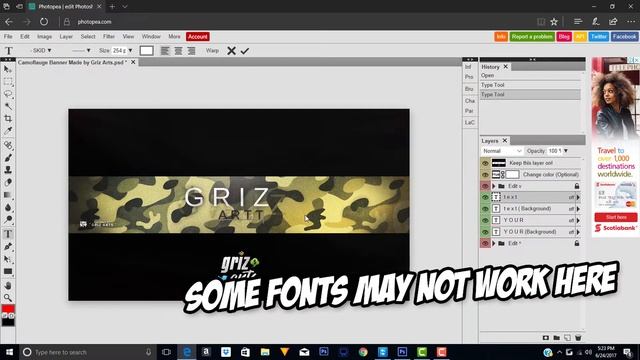Open the black background color swatch
640x360 pixels.
pos(8,322)
